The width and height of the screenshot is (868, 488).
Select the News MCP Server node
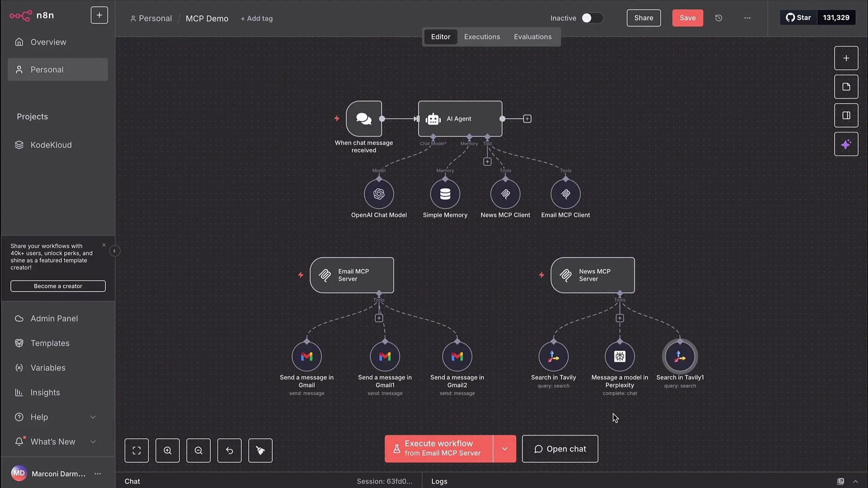pos(593,275)
